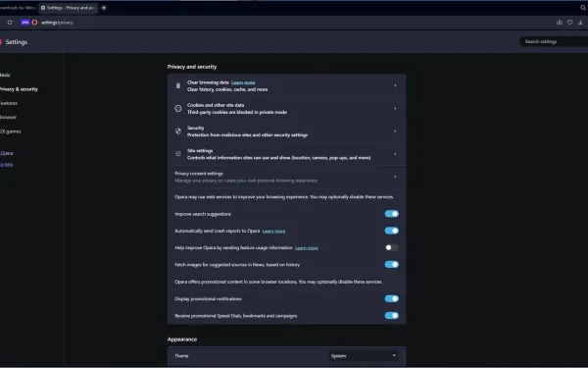Switch to the Downloads for Windows tab
The width and height of the screenshot is (588, 368).
pos(18,8)
